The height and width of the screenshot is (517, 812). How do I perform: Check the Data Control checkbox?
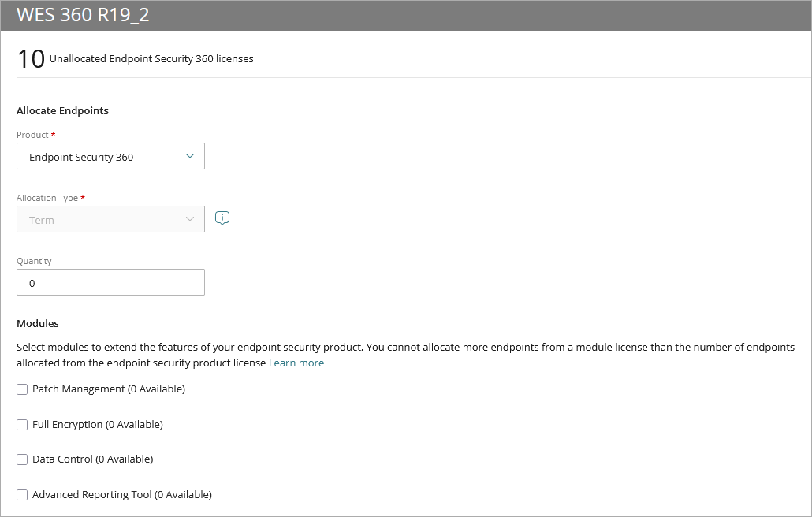pyautogui.click(x=22, y=459)
